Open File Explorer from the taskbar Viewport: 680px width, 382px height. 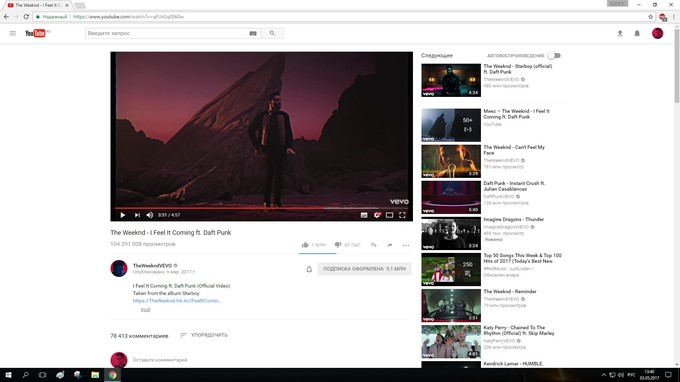tap(95, 375)
